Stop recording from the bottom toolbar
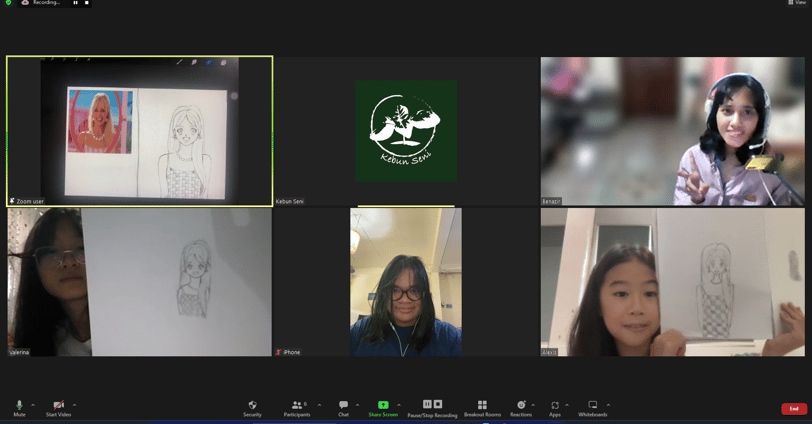This screenshot has height=424, width=812. click(438, 404)
